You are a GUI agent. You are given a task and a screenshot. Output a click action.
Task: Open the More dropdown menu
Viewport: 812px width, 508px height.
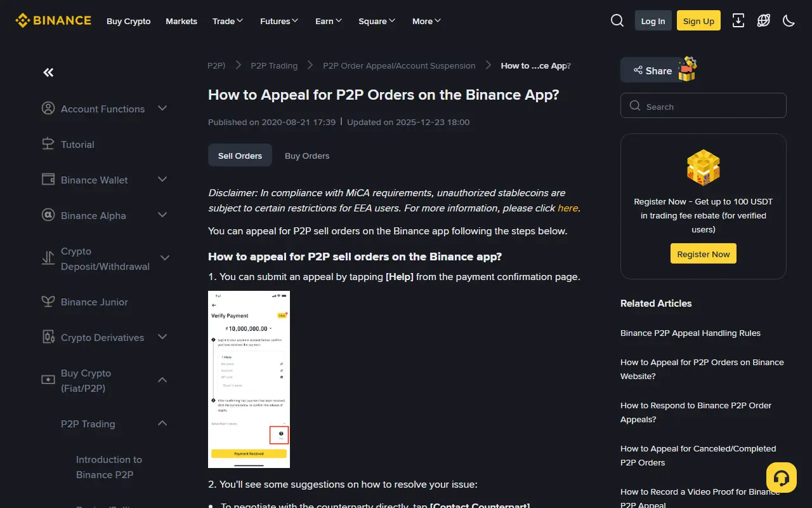click(426, 21)
